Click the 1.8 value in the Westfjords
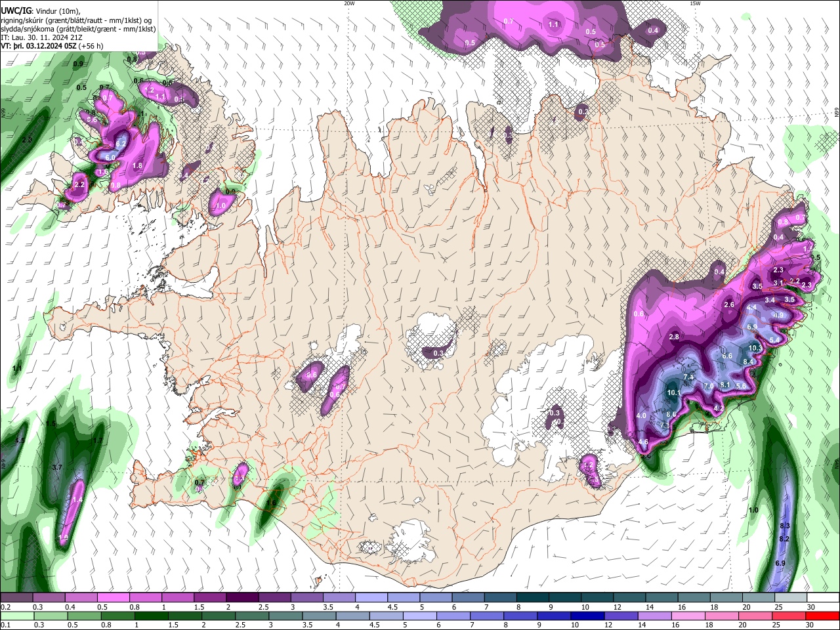840x630 pixels. click(138, 166)
